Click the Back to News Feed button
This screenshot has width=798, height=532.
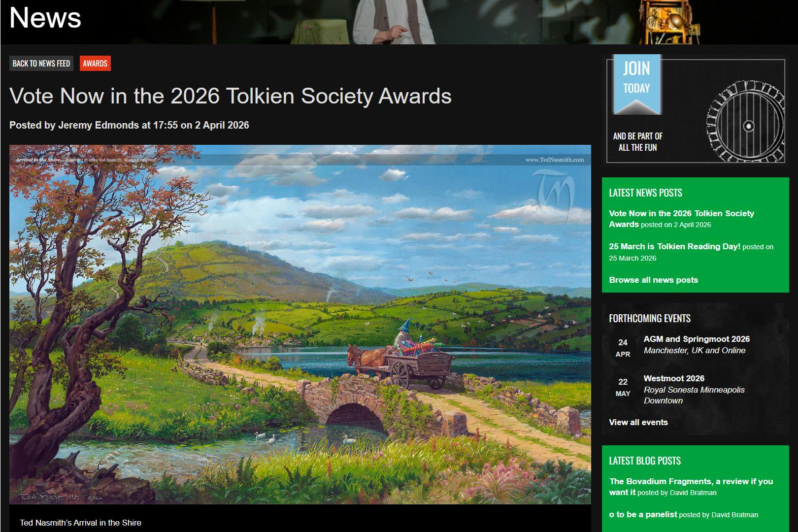pos(41,64)
